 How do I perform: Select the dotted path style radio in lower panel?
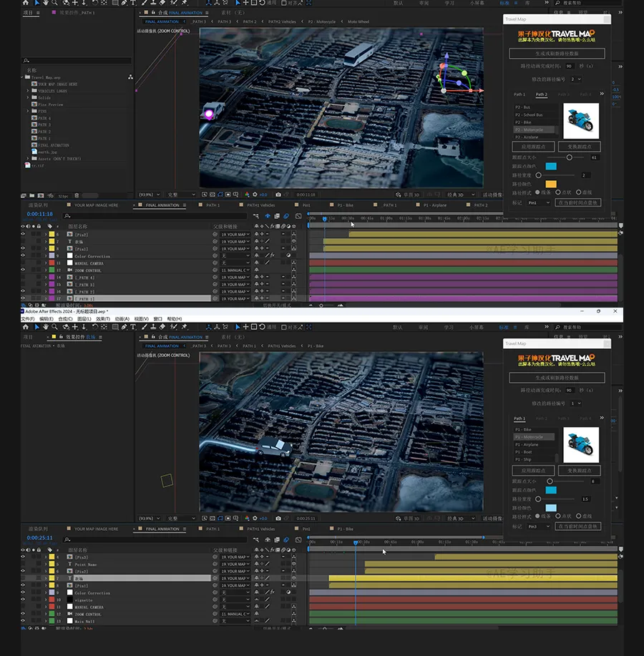(558, 516)
